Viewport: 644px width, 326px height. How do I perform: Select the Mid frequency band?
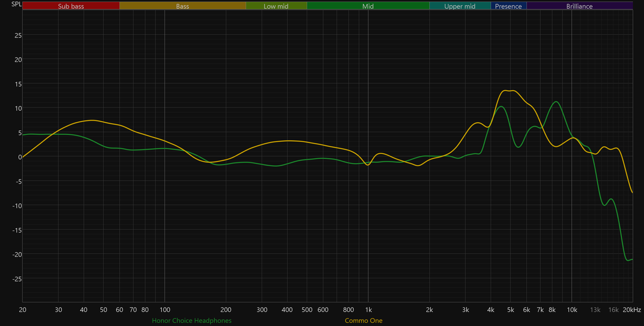[x=368, y=6]
